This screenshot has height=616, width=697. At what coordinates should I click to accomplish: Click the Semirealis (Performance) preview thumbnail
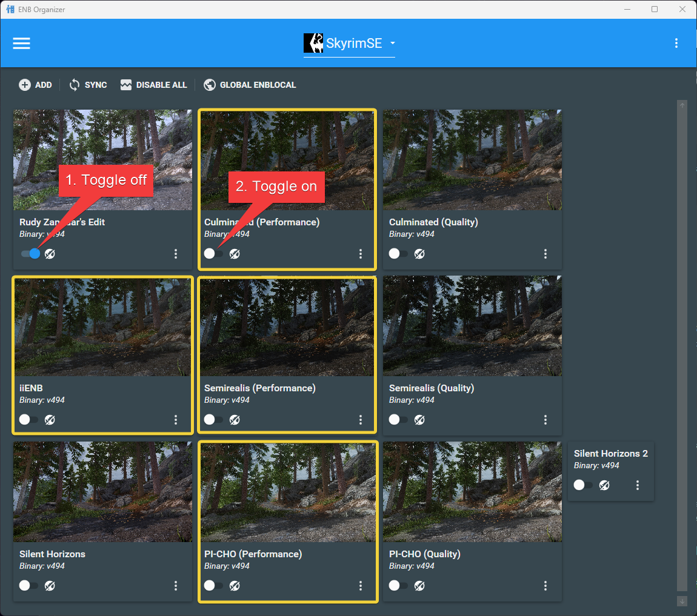287,327
